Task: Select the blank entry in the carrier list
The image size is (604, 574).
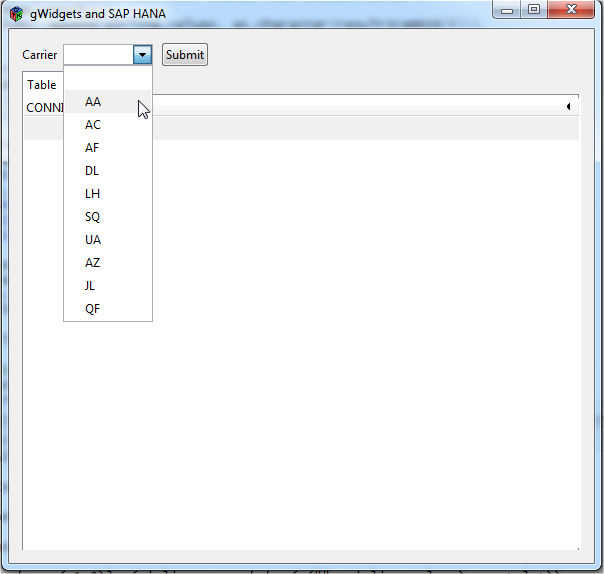Action: coord(108,79)
